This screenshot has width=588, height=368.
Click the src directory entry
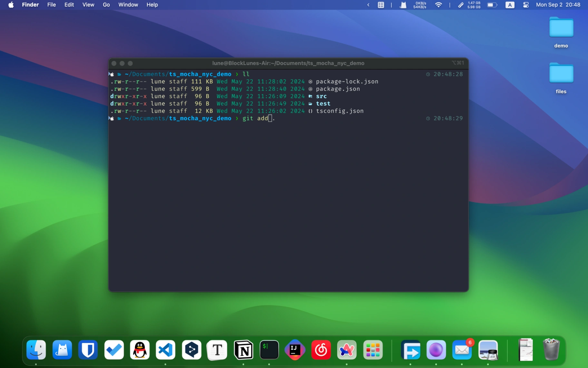(321, 96)
